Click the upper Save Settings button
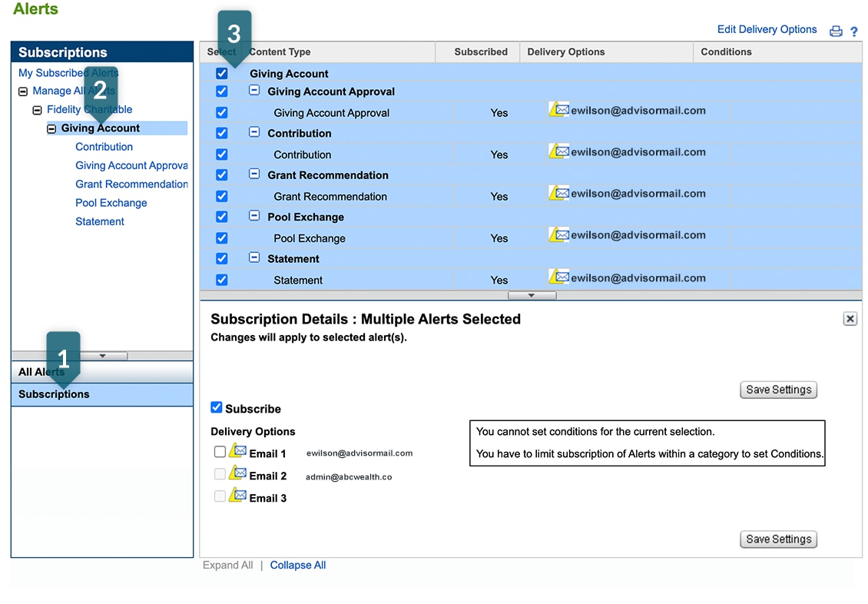The width and height of the screenshot is (868, 604). coord(778,390)
